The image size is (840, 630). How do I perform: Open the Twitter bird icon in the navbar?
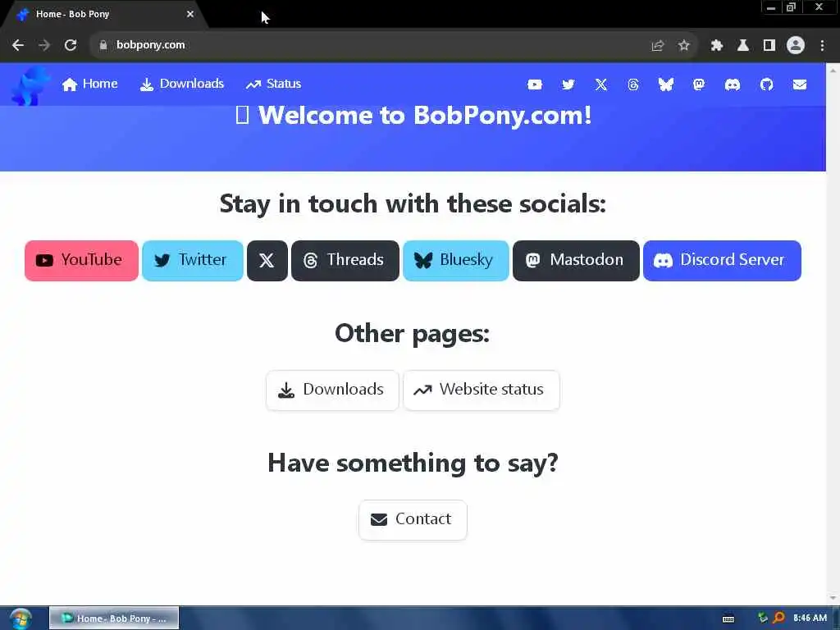click(568, 84)
